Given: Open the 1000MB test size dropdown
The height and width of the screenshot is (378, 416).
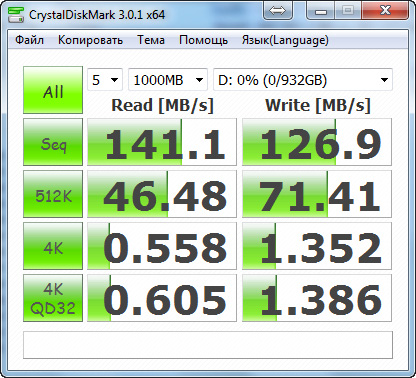Looking at the screenshot, I should point(168,80).
